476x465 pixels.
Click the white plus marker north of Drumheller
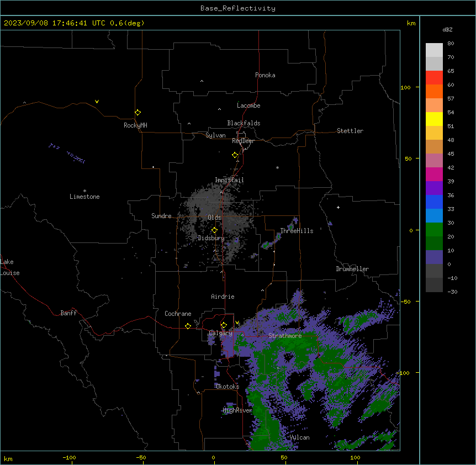click(x=338, y=207)
